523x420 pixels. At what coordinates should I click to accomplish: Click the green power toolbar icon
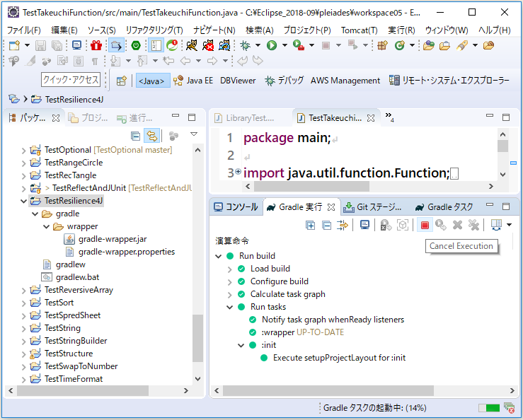(136, 45)
